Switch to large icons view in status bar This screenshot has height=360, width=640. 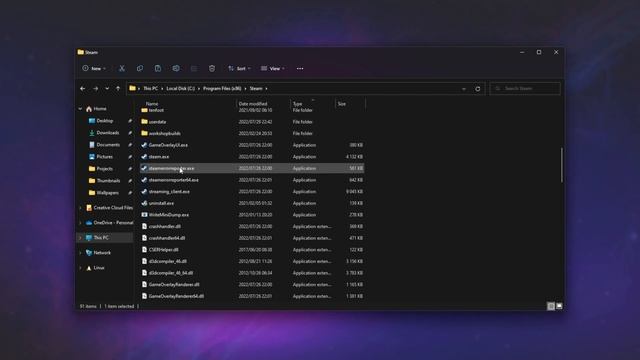click(559, 306)
